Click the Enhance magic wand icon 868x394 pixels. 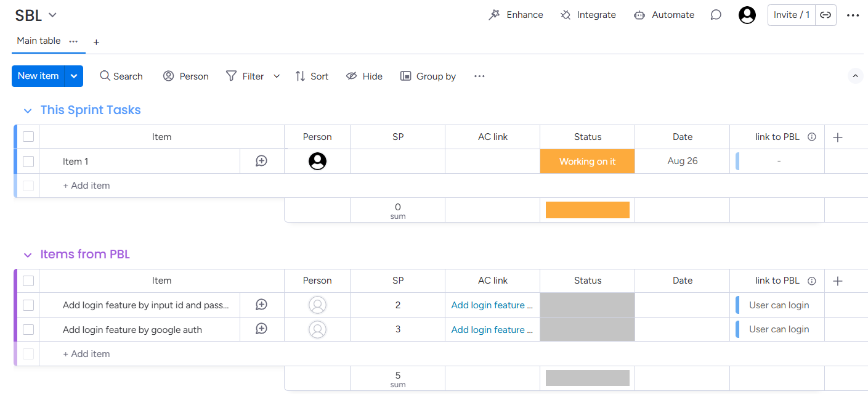point(494,15)
